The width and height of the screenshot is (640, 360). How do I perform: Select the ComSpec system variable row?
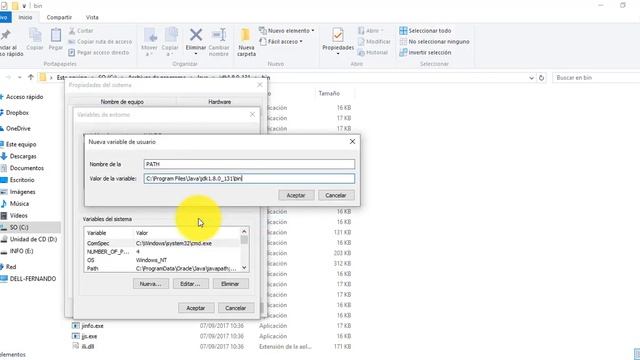click(x=162, y=243)
